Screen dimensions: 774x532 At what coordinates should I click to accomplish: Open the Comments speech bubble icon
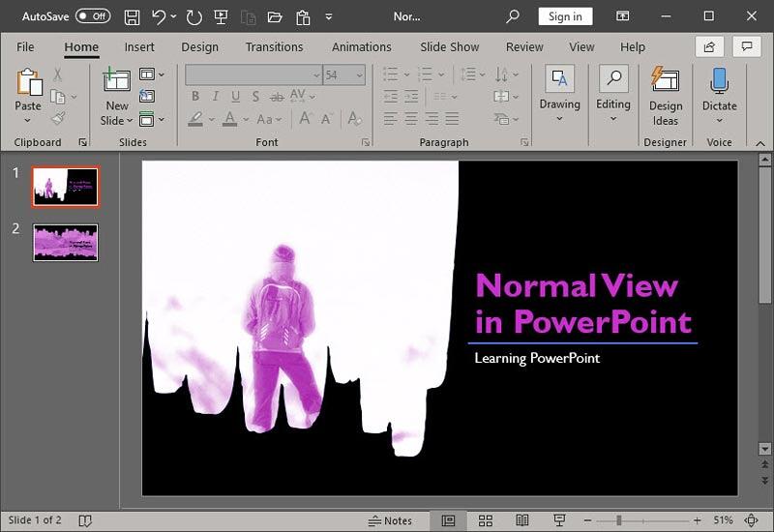pos(747,46)
